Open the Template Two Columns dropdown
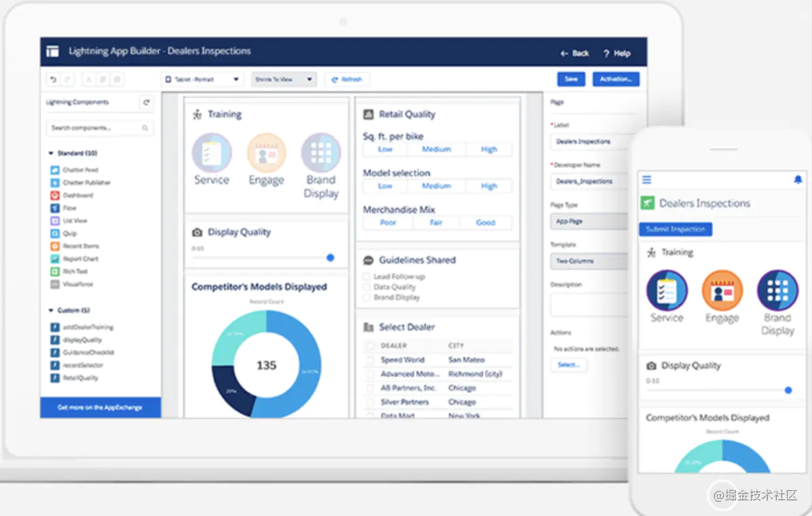The image size is (812, 516). (x=589, y=261)
